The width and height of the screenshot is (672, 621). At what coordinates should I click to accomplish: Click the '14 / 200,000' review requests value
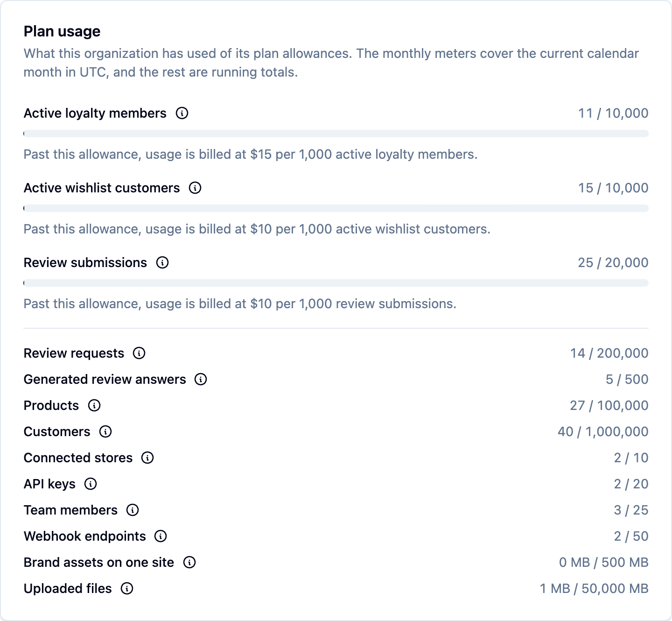click(609, 353)
